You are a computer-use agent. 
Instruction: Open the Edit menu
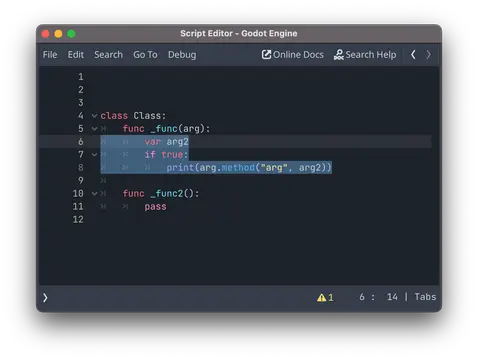pyautogui.click(x=76, y=55)
